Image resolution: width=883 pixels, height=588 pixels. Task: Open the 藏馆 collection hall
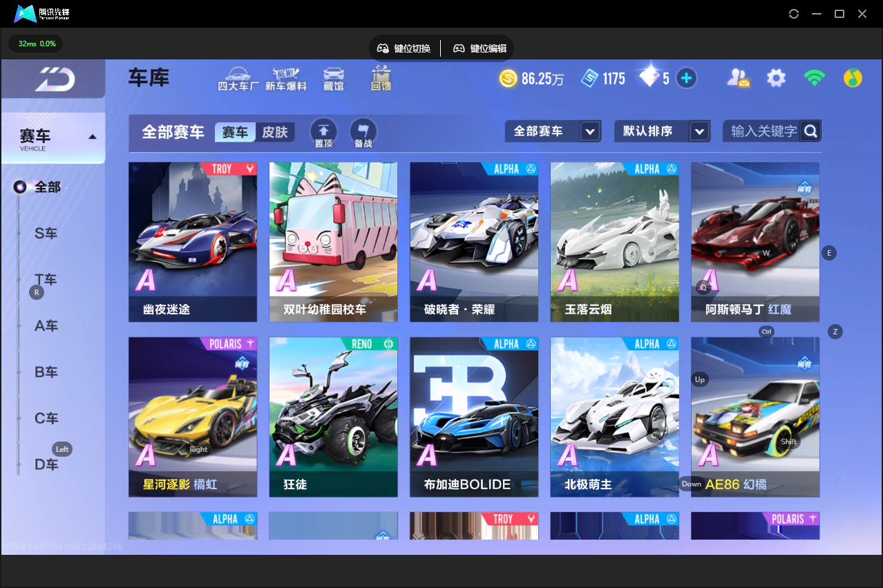[333, 79]
